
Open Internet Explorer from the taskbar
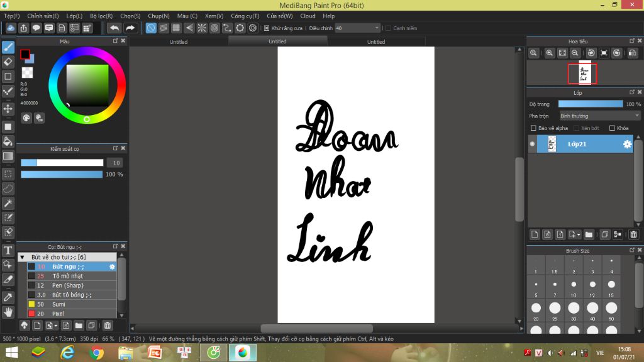pos(67,353)
